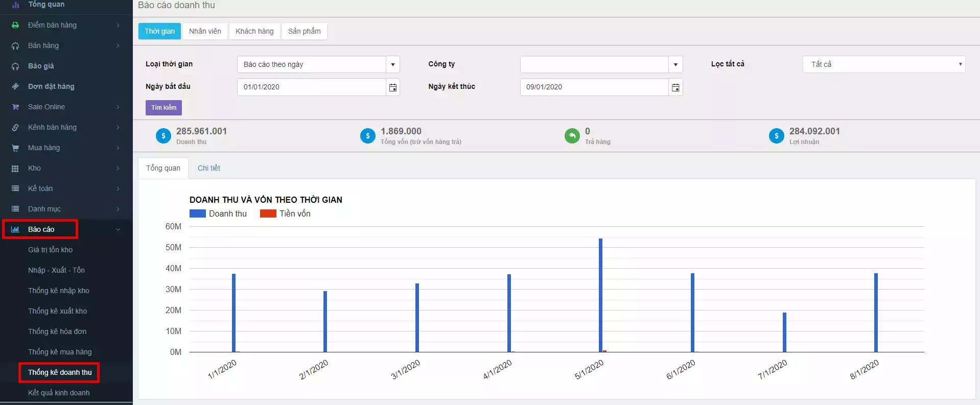
Task: Click the Báo cáo bar chart icon
Action: [15, 229]
